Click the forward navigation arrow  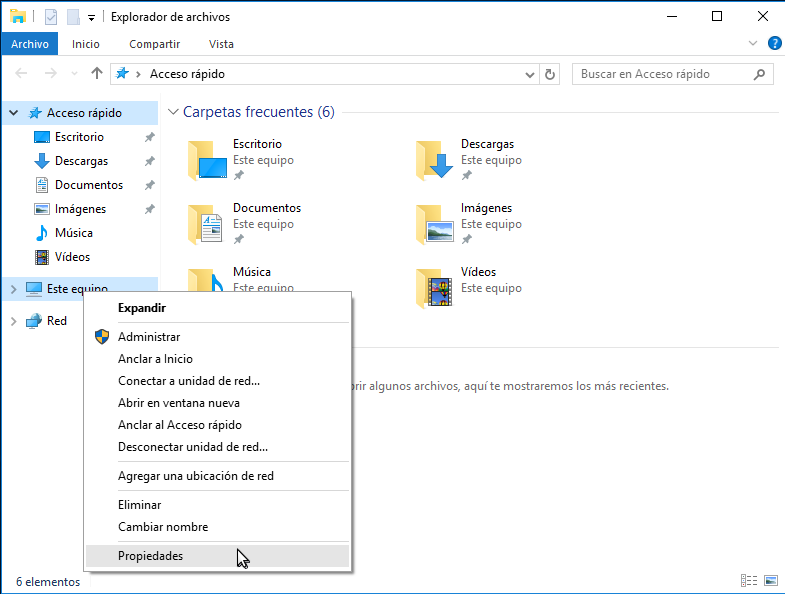point(51,74)
